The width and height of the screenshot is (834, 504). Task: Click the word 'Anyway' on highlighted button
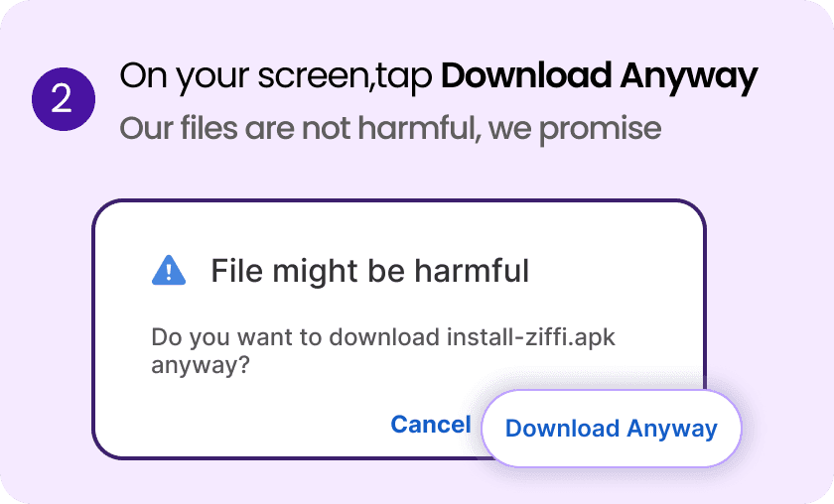[672, 429]
